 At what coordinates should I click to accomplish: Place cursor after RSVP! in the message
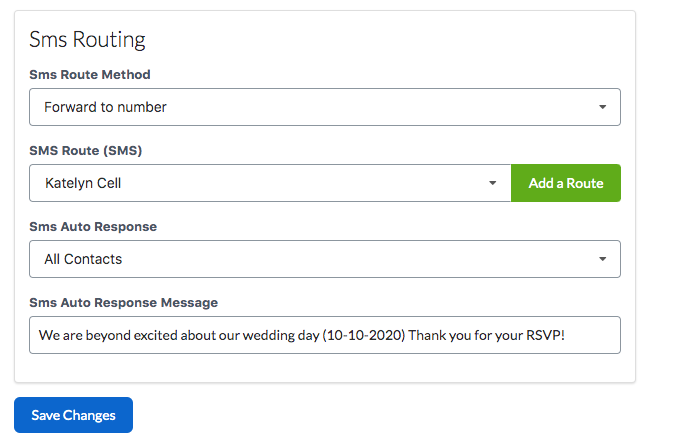(567, 335)
